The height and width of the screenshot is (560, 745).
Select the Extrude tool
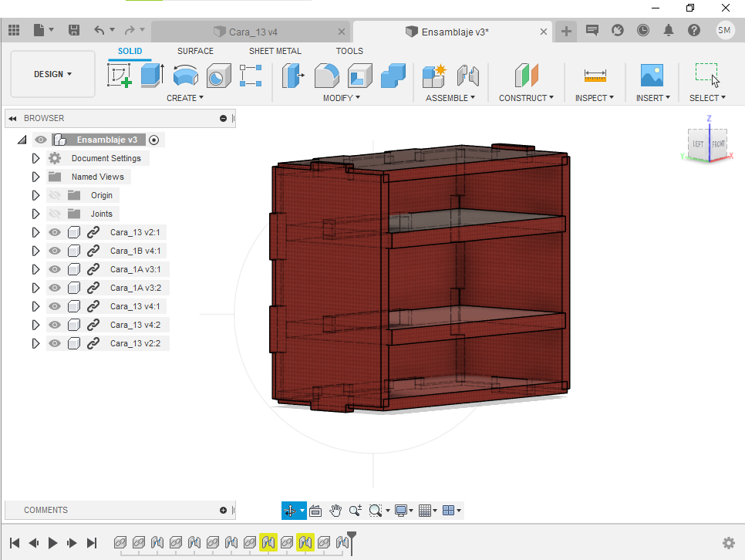pyautogui.click(x=153, y=75)
